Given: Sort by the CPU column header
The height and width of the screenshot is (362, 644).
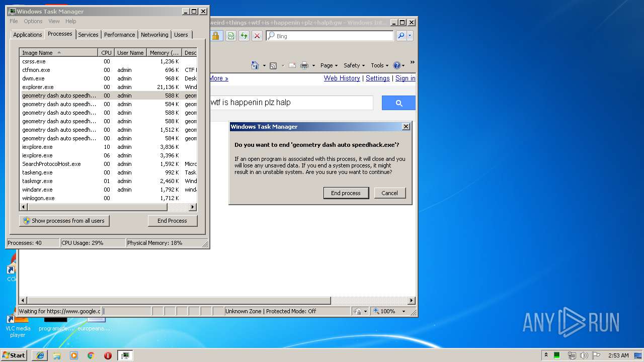Looking at the screenshot, I should pos(106,53).
